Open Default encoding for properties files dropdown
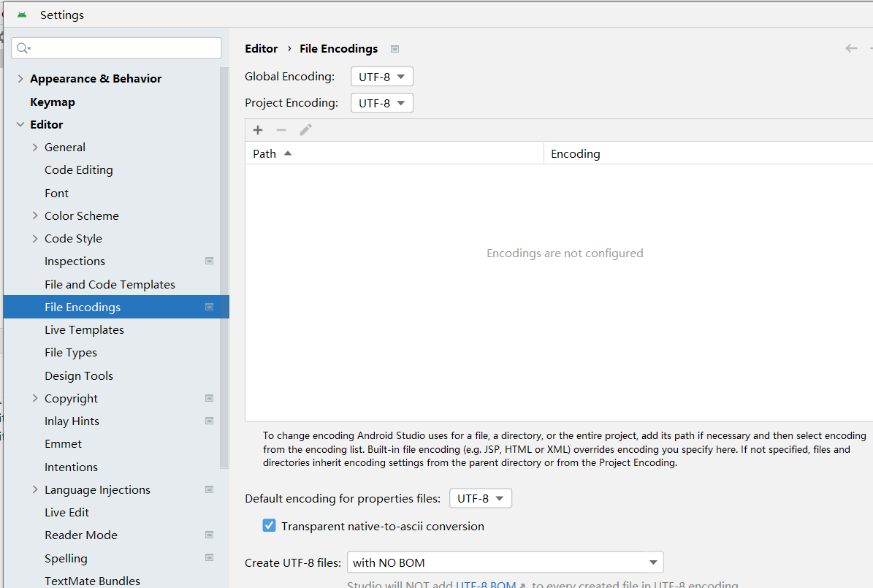Viewport: 873px width, 588px height. (481, 498)
